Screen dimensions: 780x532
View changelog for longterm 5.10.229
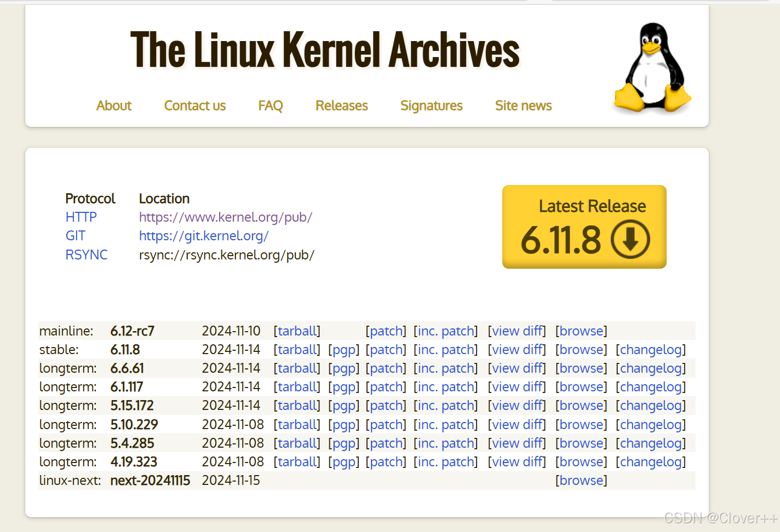point(651,425)
